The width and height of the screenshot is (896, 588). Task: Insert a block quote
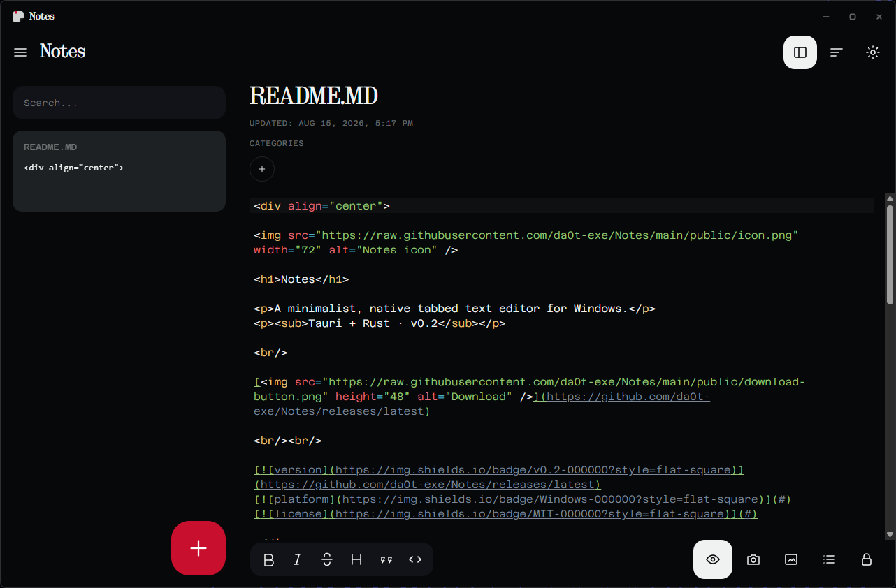386,559
